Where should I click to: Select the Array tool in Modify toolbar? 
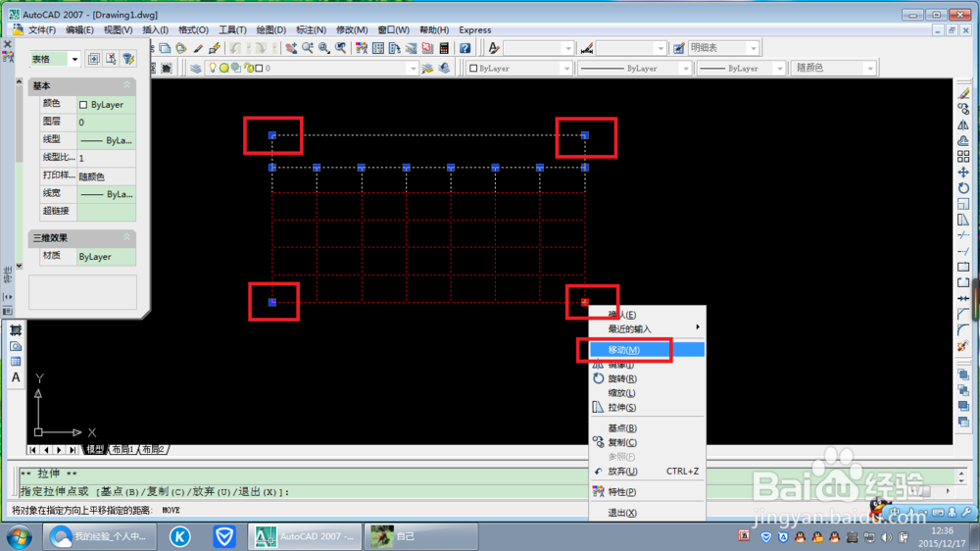tap(963, 156)
